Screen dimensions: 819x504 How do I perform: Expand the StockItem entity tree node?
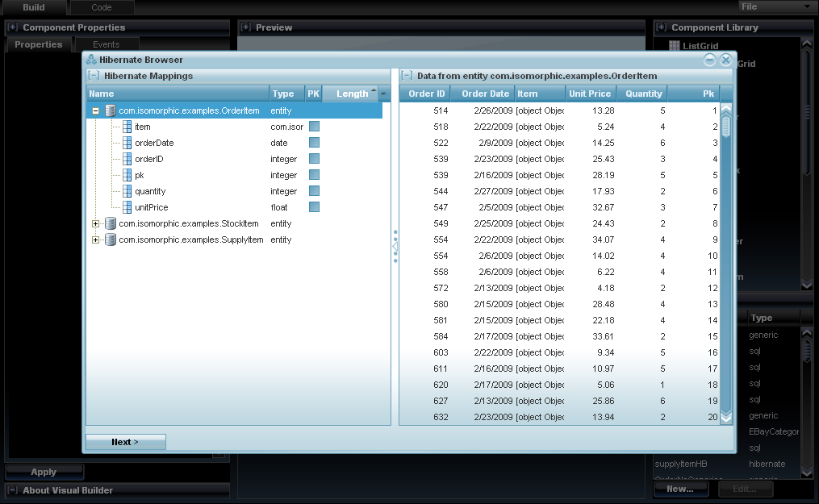tap(95, 223)
